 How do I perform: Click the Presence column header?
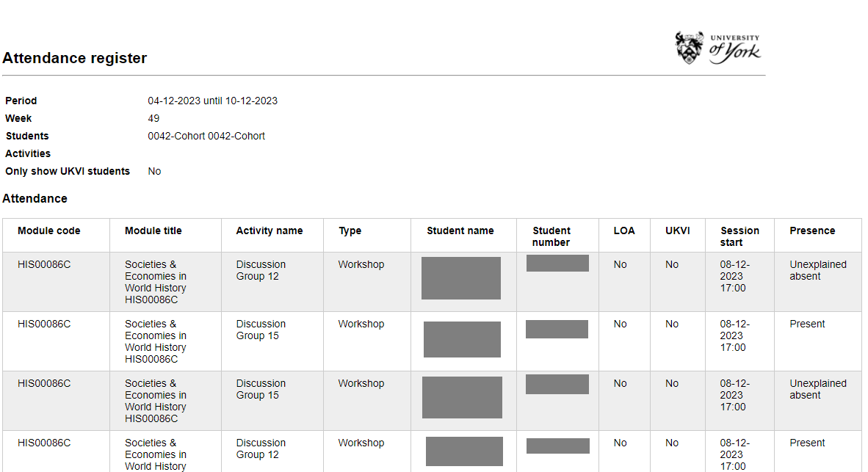tap(812, 230)
